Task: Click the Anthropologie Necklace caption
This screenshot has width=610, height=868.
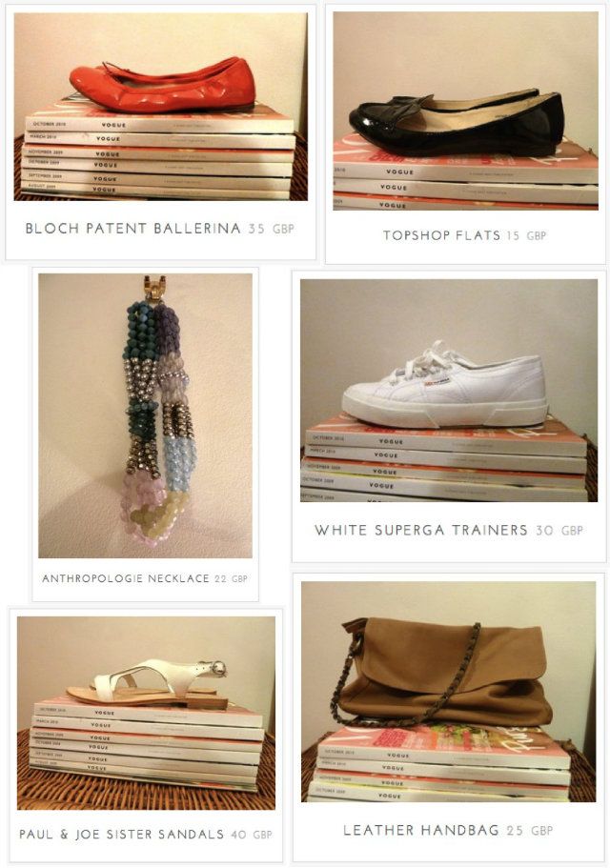Action: click(x=126, y=578)
